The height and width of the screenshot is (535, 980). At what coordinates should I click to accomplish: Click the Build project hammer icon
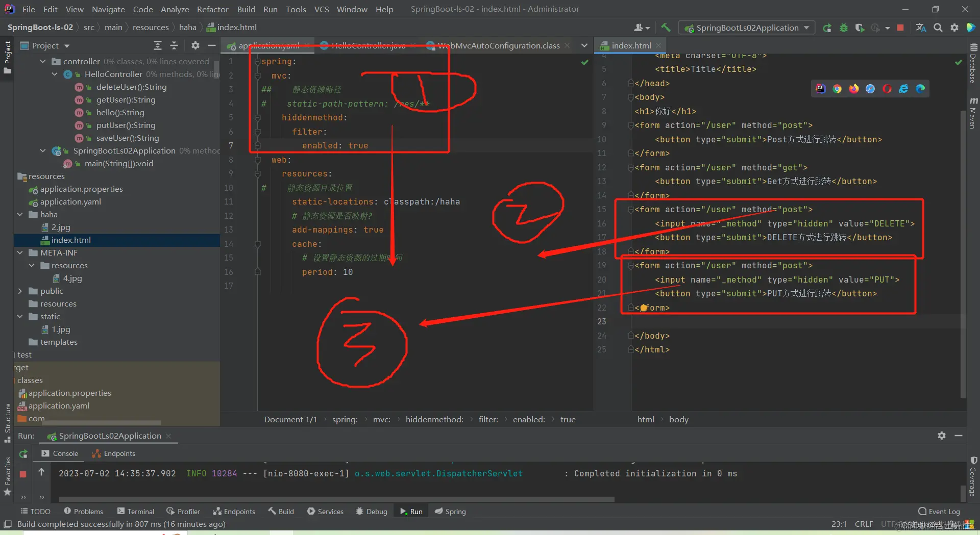666,28
